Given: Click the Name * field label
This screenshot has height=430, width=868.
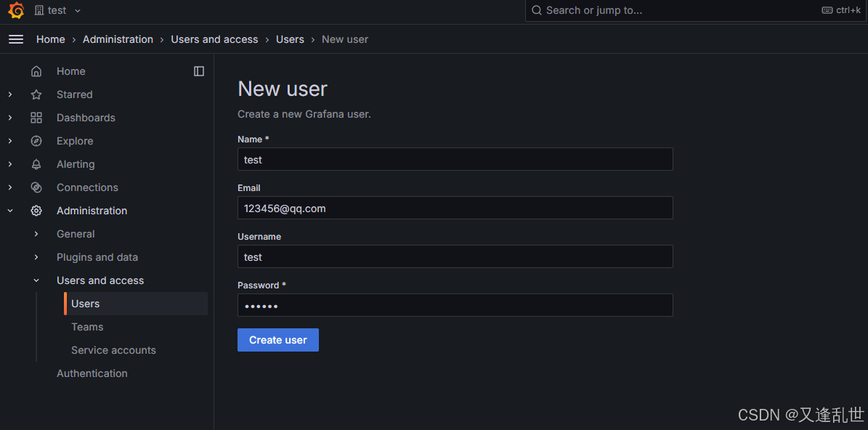Looking at the screenshot, I should tap(253, 139).
